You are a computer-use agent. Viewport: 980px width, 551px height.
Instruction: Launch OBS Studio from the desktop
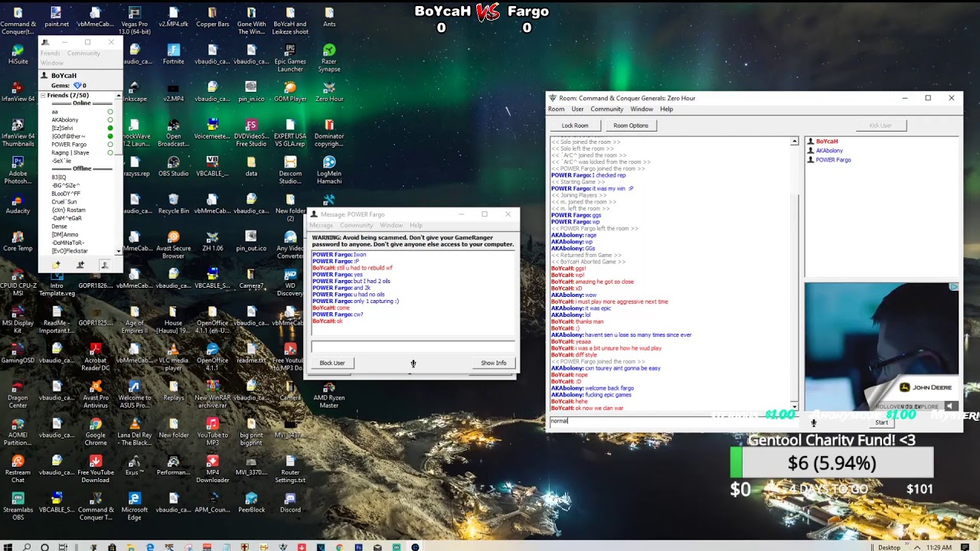click(x=173, y=166)
